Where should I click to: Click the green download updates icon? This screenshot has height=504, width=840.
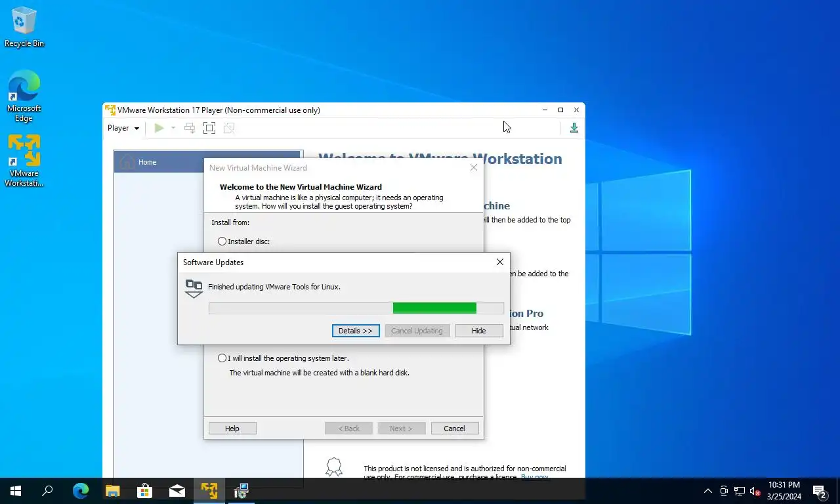pos(574,128)
